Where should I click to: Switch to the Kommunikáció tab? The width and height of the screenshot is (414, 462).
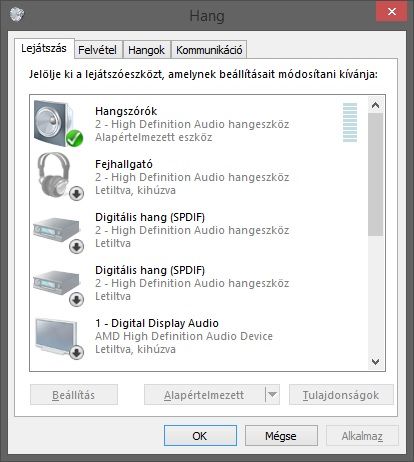click(209, 50)
